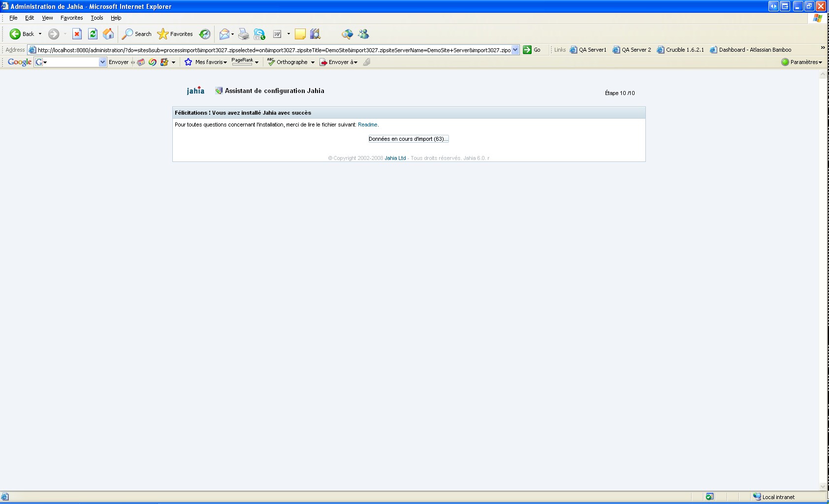Open the Research books icon
The height and width of the screenshot is (504, 829).
[316, 34]
